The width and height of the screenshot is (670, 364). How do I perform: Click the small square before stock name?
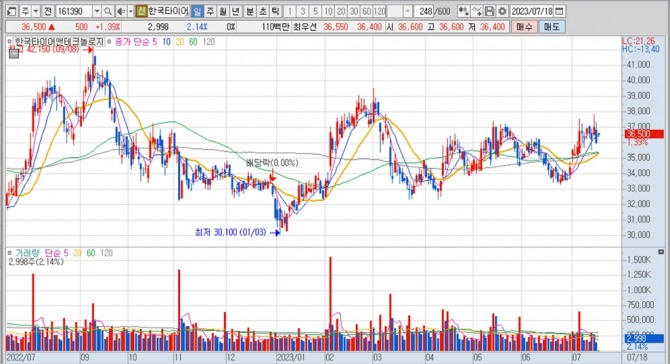coord(10,42)
